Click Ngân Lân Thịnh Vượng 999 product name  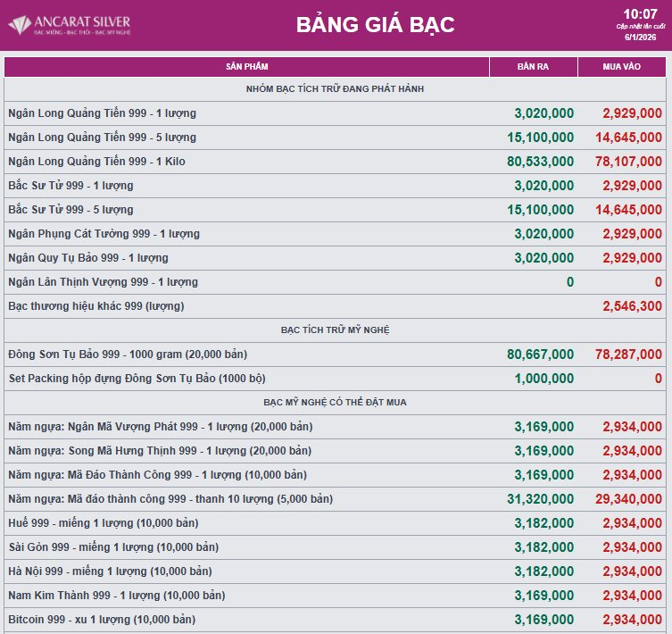[103, 282]
